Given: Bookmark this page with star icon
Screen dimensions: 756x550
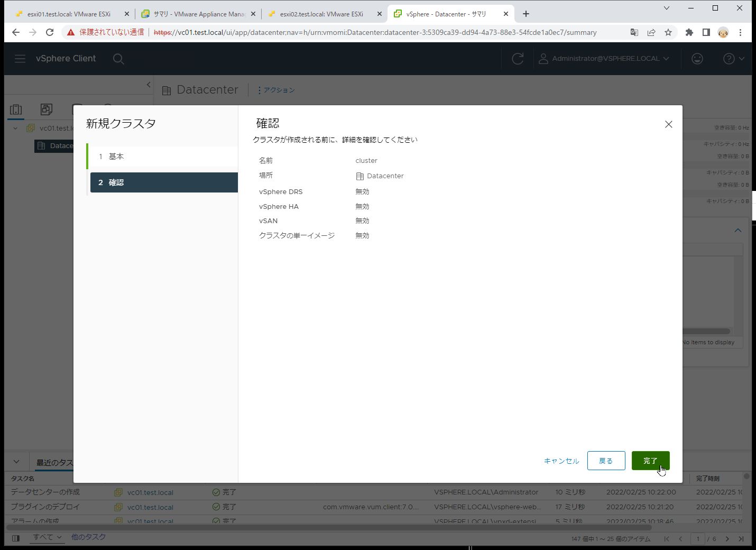Looking at the screenshot, I should point(668,33).
